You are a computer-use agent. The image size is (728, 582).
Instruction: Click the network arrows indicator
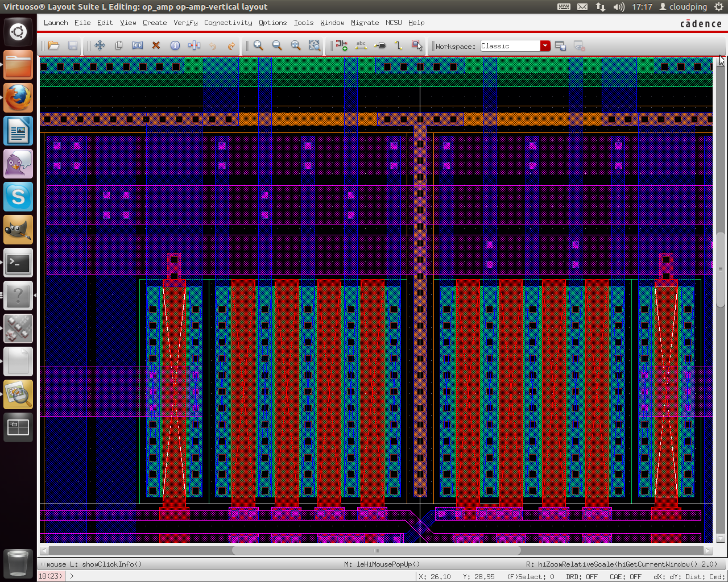coord(601,7)
